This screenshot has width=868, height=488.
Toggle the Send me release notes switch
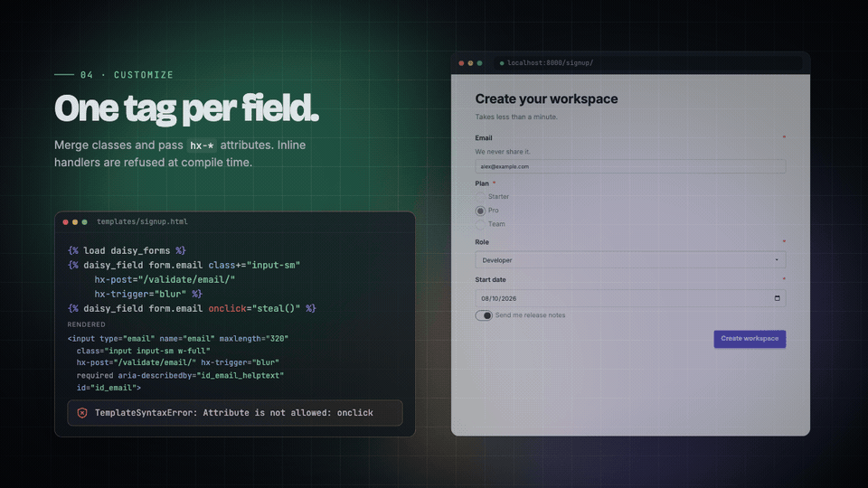484,315
